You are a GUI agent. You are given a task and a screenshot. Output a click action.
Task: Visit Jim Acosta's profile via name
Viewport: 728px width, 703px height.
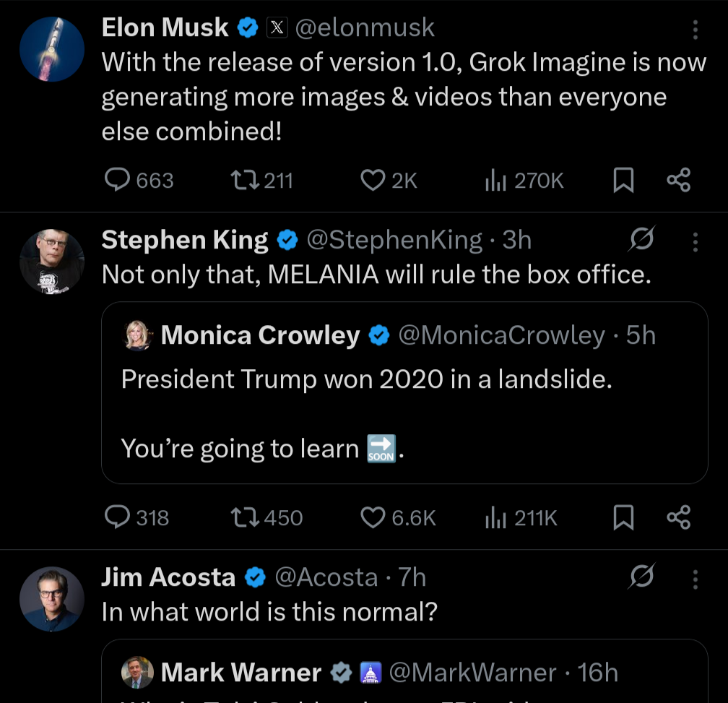coord(168,577)
